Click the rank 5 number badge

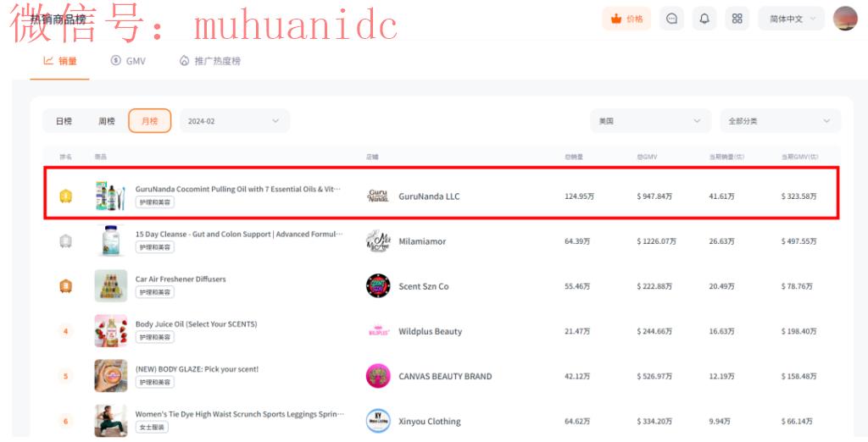pos(66,376)
